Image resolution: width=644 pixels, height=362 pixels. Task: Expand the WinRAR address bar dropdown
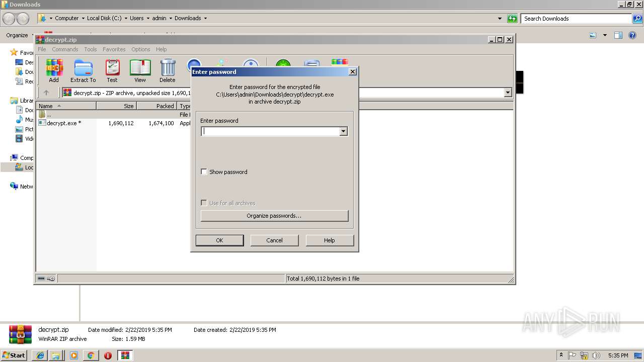pos(508,93)
